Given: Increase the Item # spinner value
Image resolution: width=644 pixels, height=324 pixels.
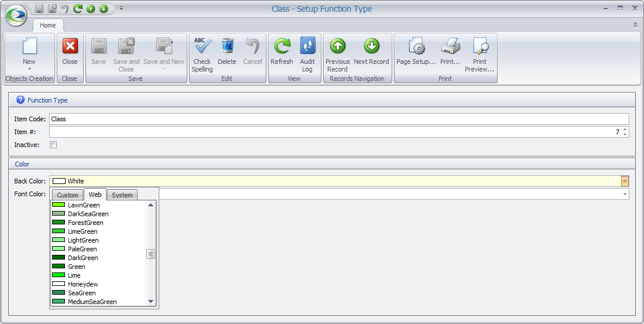Looking at the screenshot, I should coord(625,129).
